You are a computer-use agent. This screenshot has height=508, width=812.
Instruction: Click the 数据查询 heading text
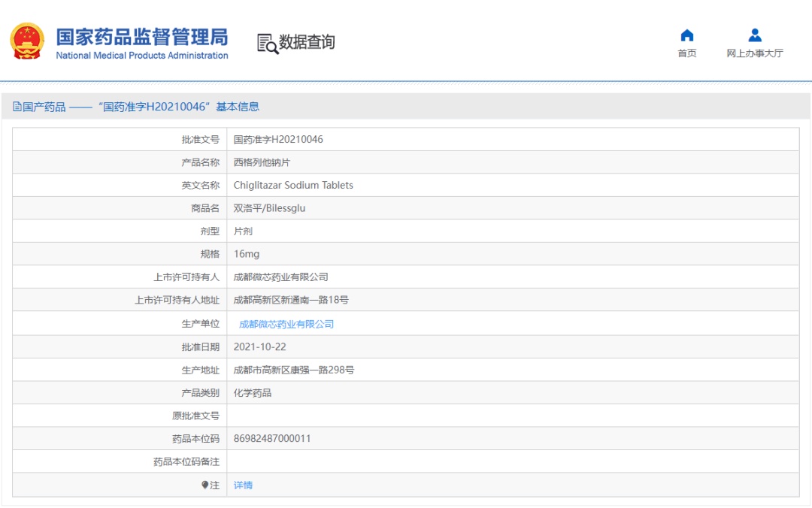[307, 42]
